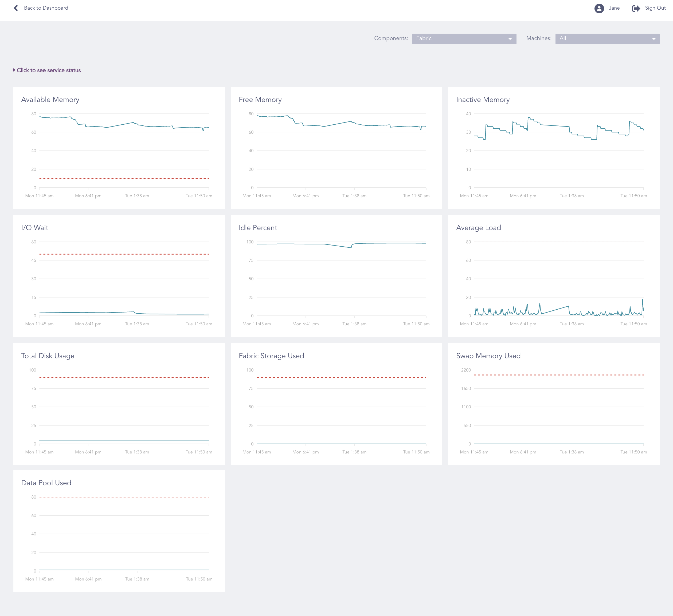Click the user profile icon beside Jane
This screenshot has width=673, height=616.
click(599, 8)
